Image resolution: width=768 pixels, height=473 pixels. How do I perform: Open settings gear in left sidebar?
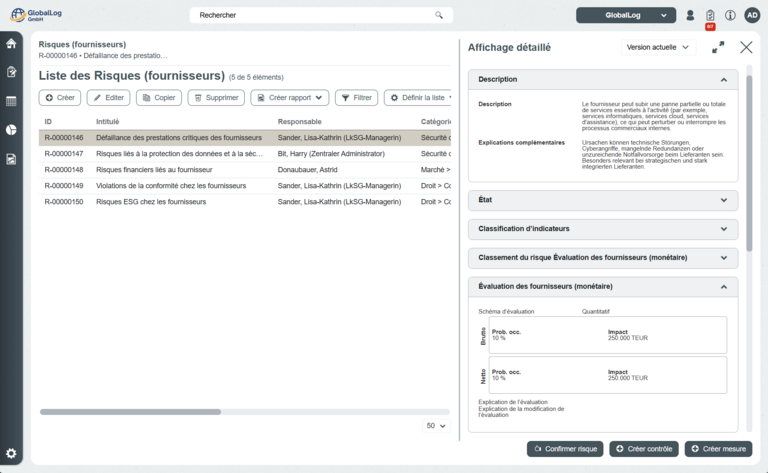coord(11,453)
